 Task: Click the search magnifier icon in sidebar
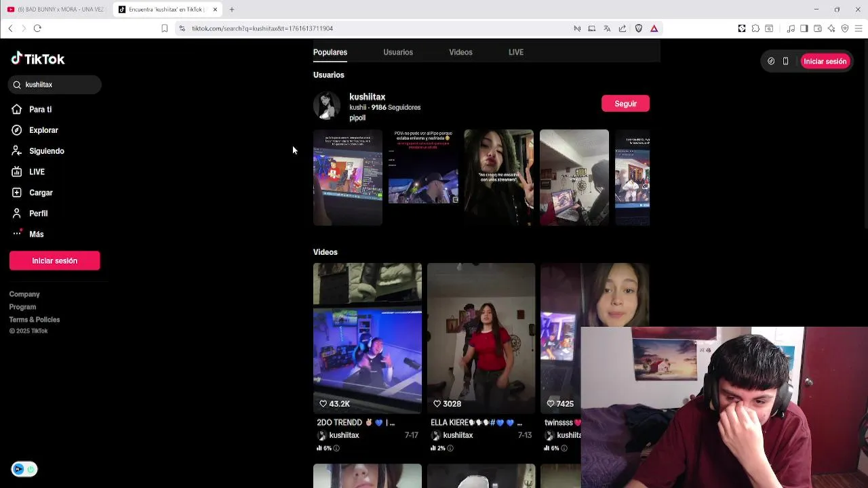coord(17,85)
